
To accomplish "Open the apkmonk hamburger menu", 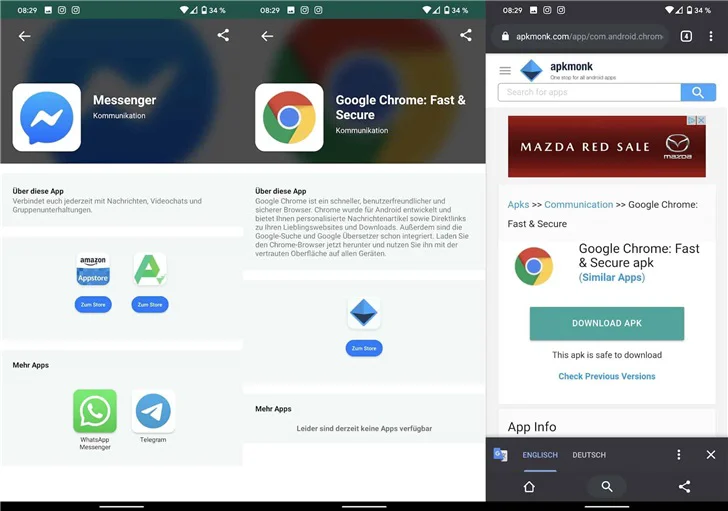I will point(505,71).
